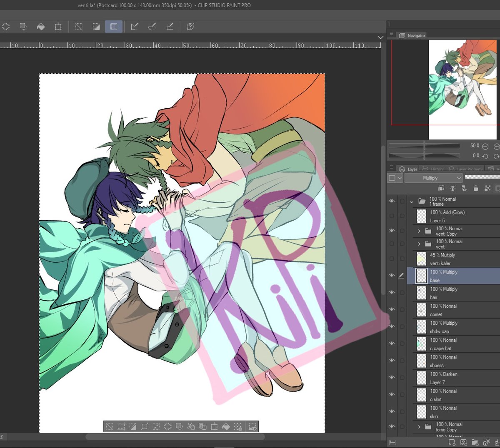Click Copy and paste in the selection launcher
Screen dimensions: 500x448
tap(203, 426)
